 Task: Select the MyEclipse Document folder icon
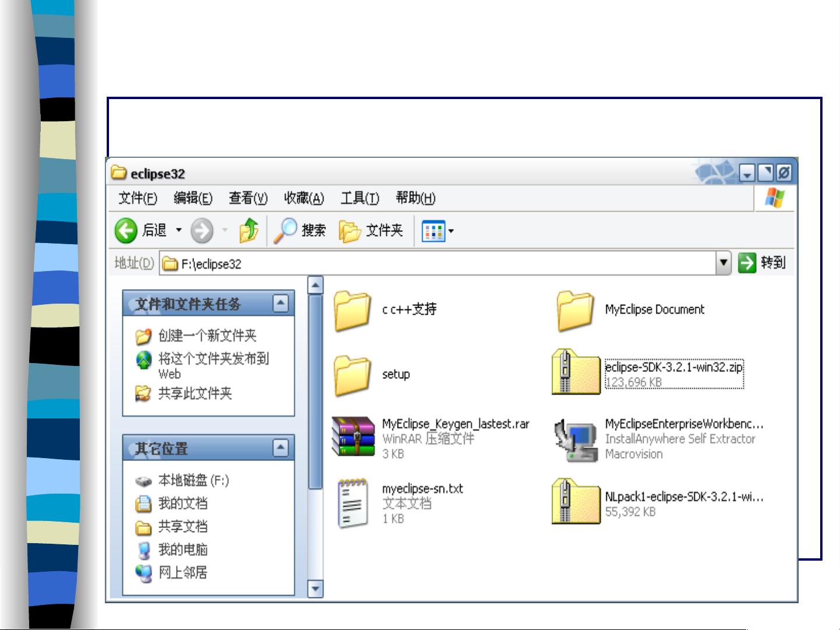pyautogui.click(x=575, y=311)
